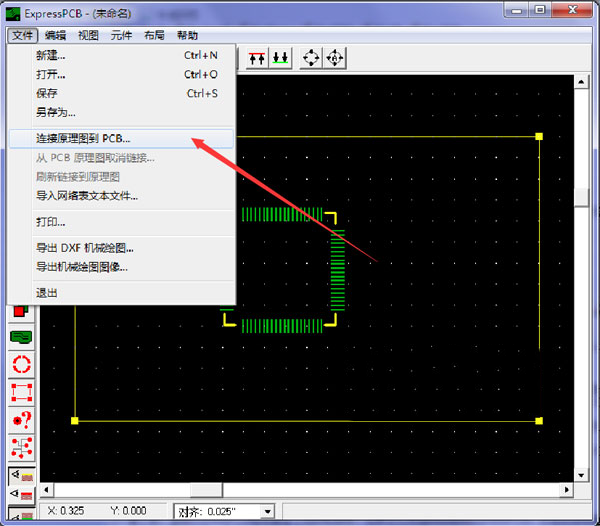Select the green filled plane tool

(x=21, y=337)
